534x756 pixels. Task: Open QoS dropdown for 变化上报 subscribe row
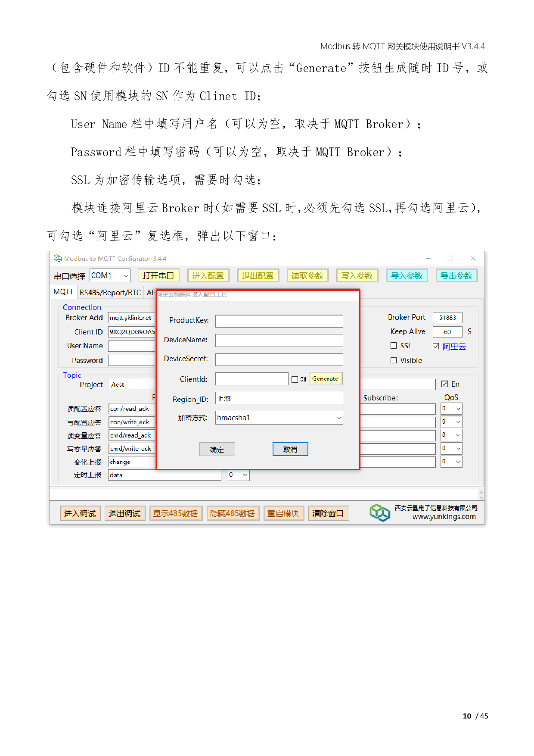pyautogui.click(x=451, y=462)
